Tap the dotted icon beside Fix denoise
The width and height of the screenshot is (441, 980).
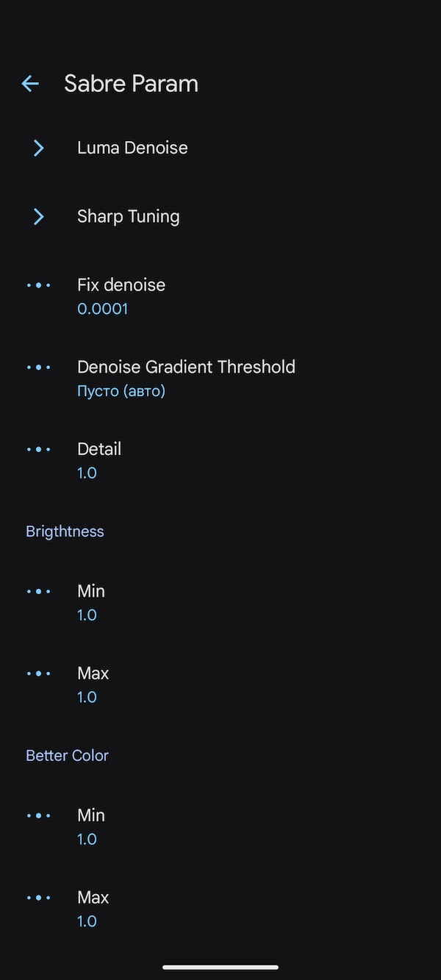(38, 285)
